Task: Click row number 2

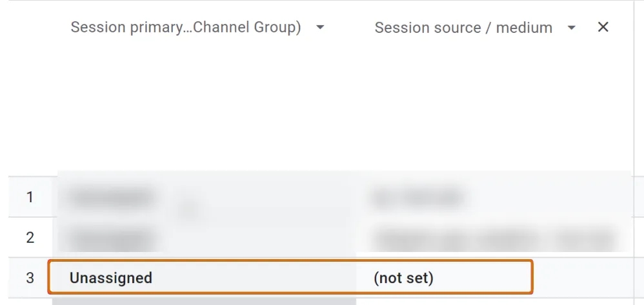Action: tap(30, 237)
